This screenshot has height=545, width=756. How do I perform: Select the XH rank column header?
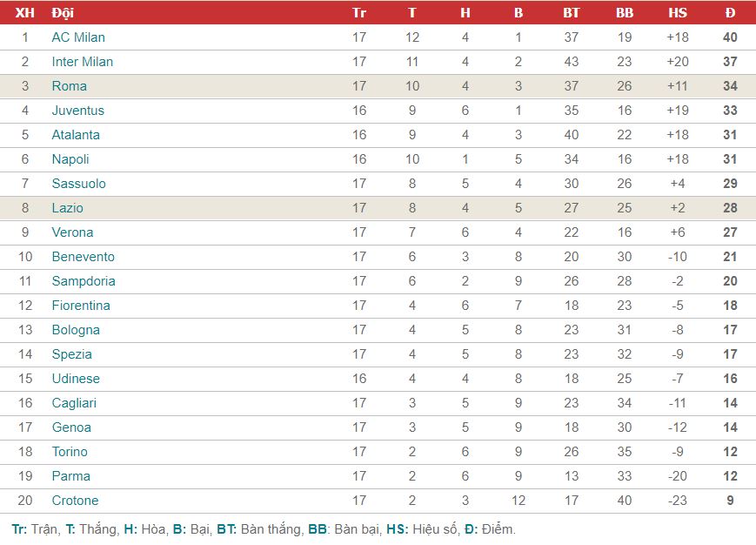(24, 13)
